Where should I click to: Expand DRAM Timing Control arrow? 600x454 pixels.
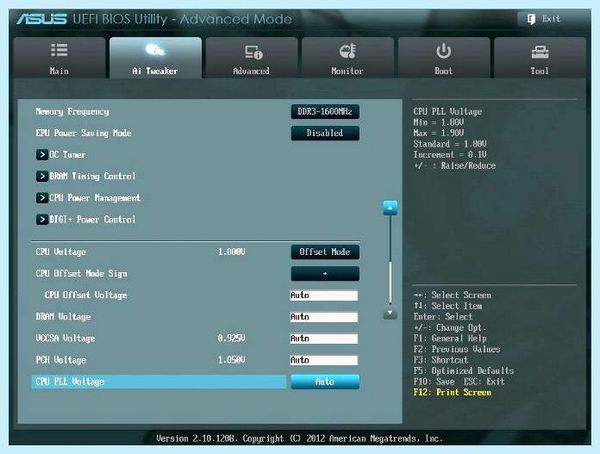tap(42, 176)
